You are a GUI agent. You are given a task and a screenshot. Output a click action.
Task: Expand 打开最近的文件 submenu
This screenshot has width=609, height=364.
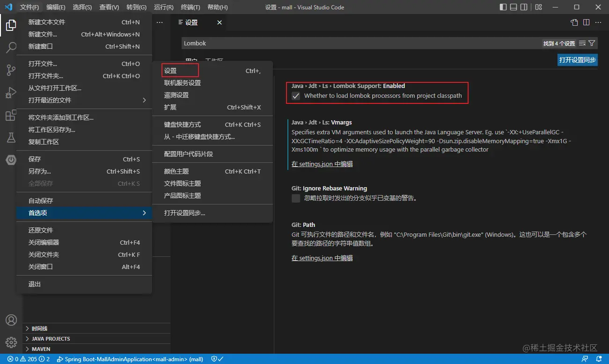84,100
